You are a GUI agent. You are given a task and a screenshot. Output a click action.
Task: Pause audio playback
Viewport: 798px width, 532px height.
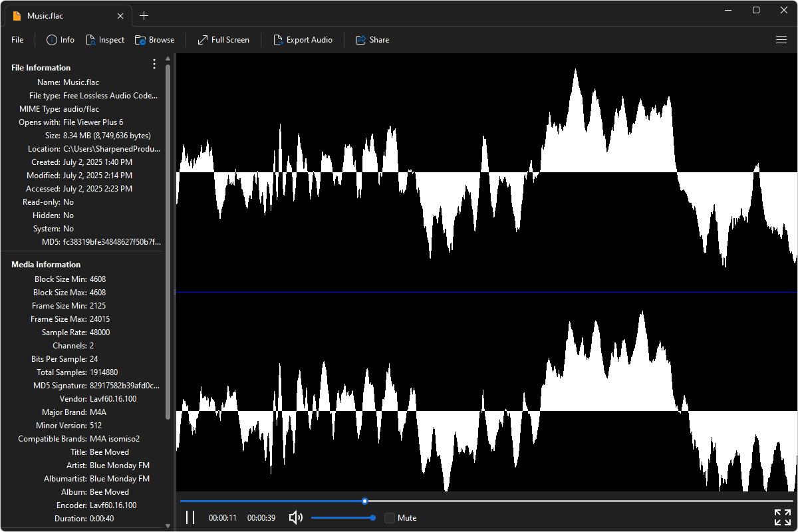coord(190,517)
